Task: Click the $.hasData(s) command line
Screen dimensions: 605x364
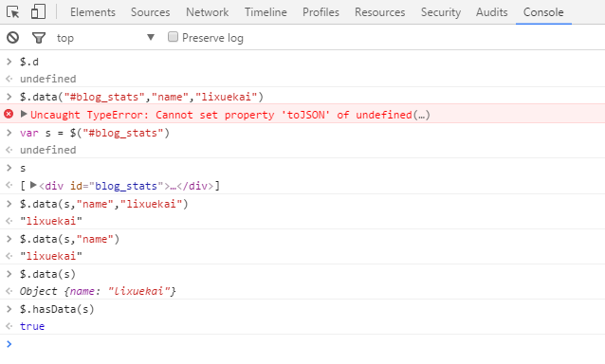Action: (x=57, y=309)
